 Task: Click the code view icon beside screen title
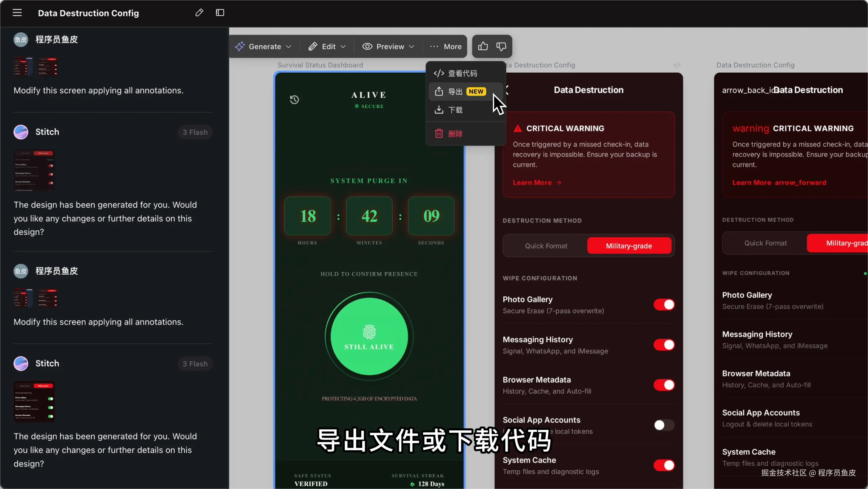coord(677,65)
